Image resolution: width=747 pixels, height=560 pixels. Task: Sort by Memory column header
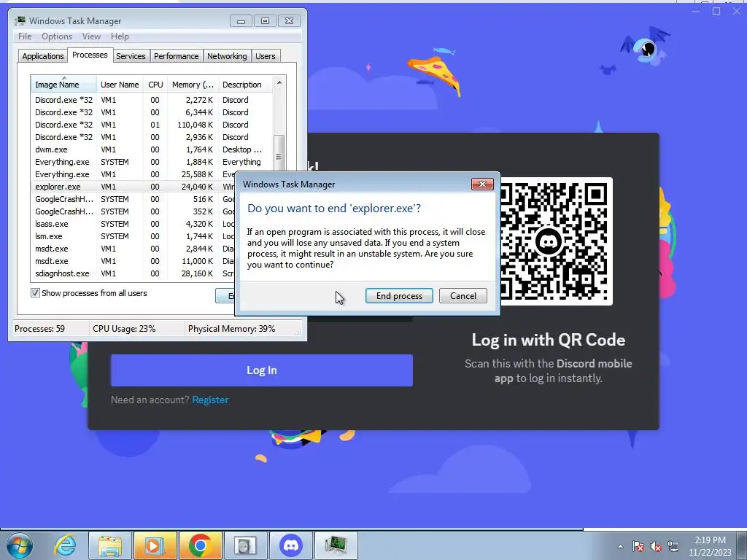pos(193,85)
